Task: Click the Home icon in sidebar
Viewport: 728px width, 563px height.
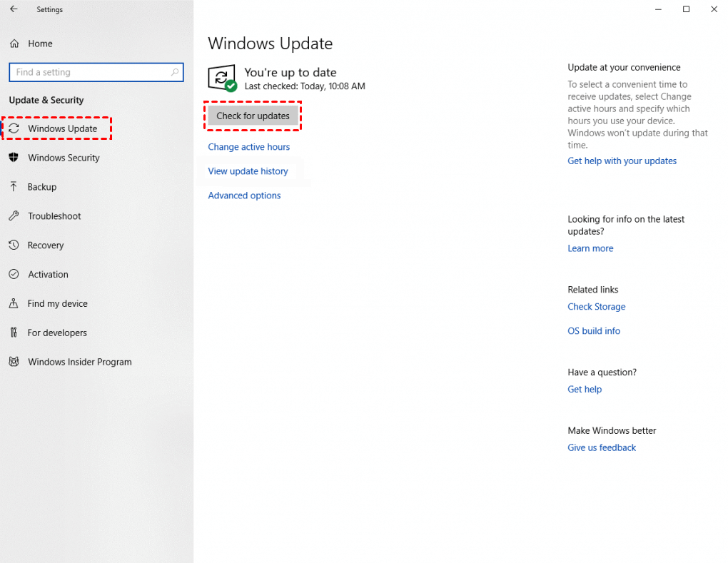Action: (x=14, y=44)
